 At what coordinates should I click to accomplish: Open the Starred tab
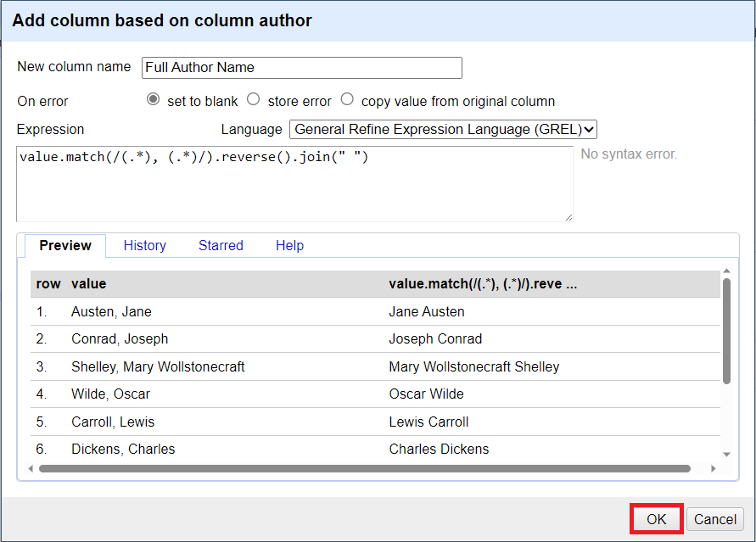[221, 245]
